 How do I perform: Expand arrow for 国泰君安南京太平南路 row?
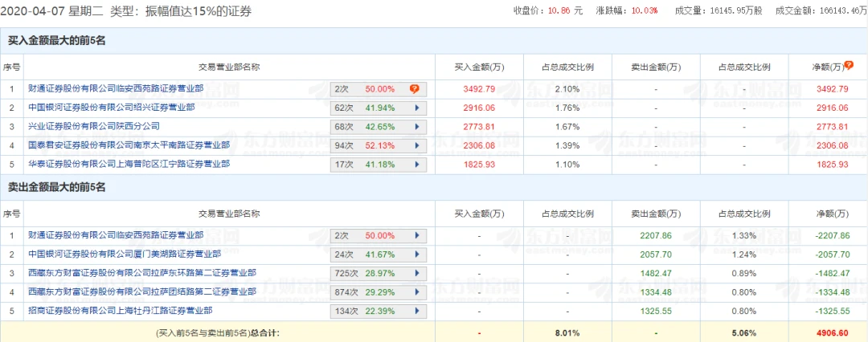point(416,145)
